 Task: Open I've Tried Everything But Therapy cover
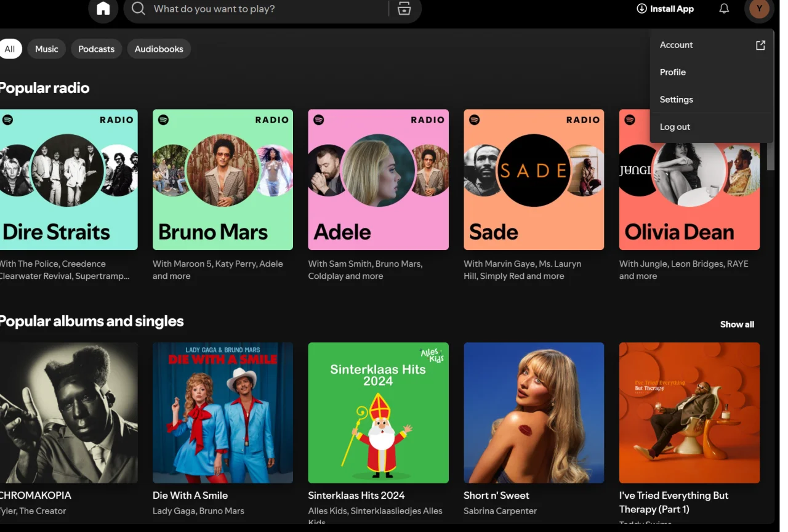point(689,413)
